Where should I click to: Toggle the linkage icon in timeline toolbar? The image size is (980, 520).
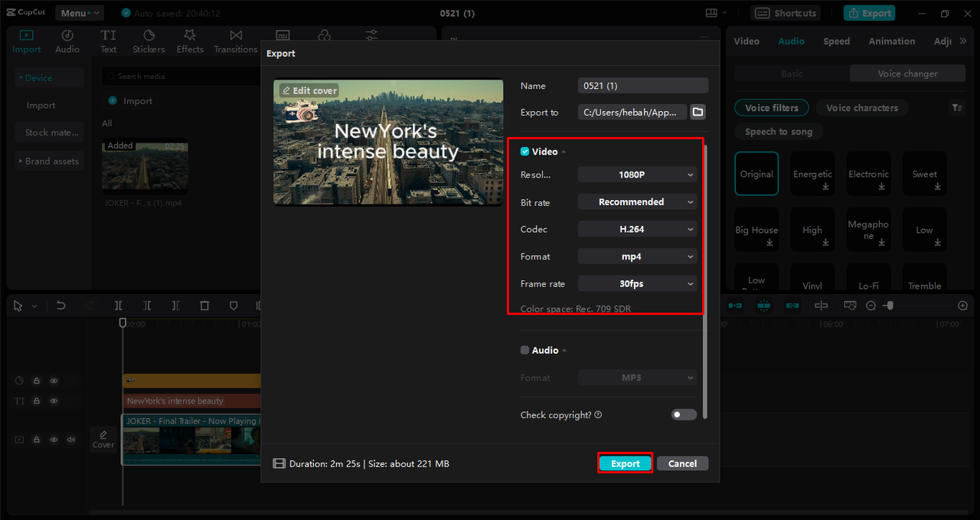792,306
